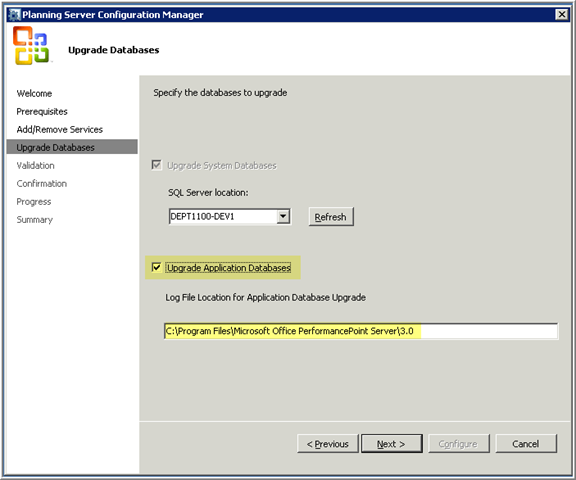Click the Upgrade System Databases checkbox

[x=156, y=165]
